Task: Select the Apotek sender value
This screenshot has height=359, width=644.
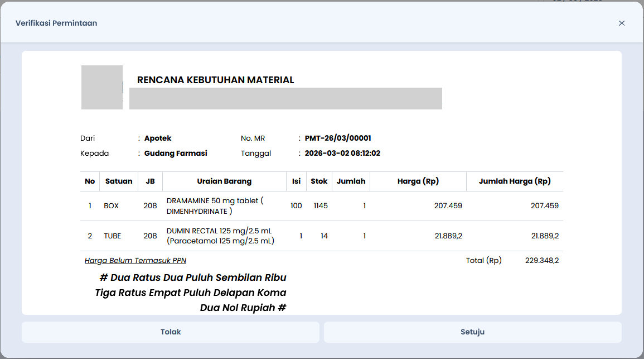Action: pos(158,138)
